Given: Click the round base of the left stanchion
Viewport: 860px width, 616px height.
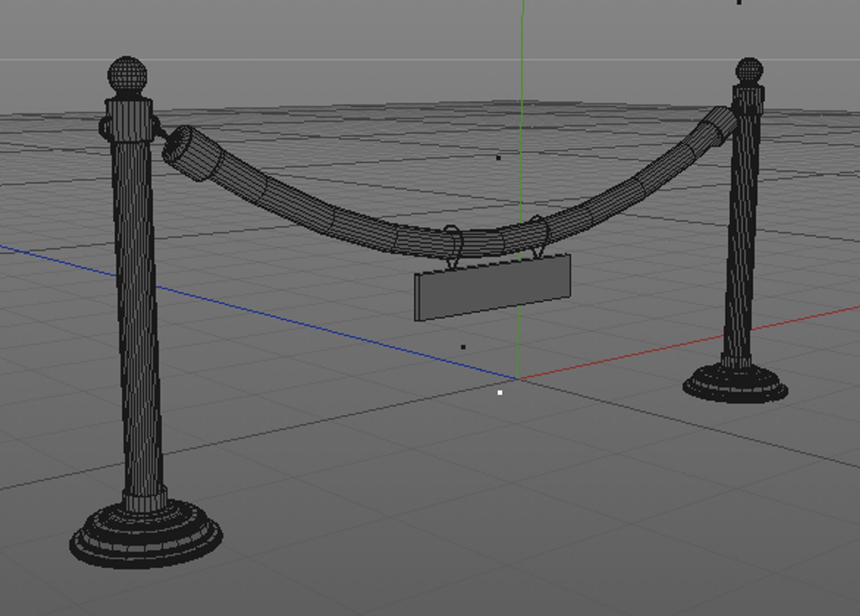Looking at the screenshot, I should 146,534.
